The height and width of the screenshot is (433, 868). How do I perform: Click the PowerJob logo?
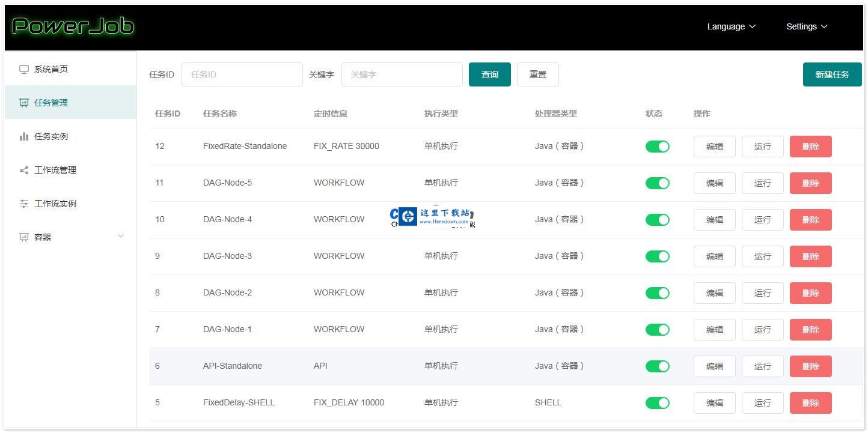(72, 26)
